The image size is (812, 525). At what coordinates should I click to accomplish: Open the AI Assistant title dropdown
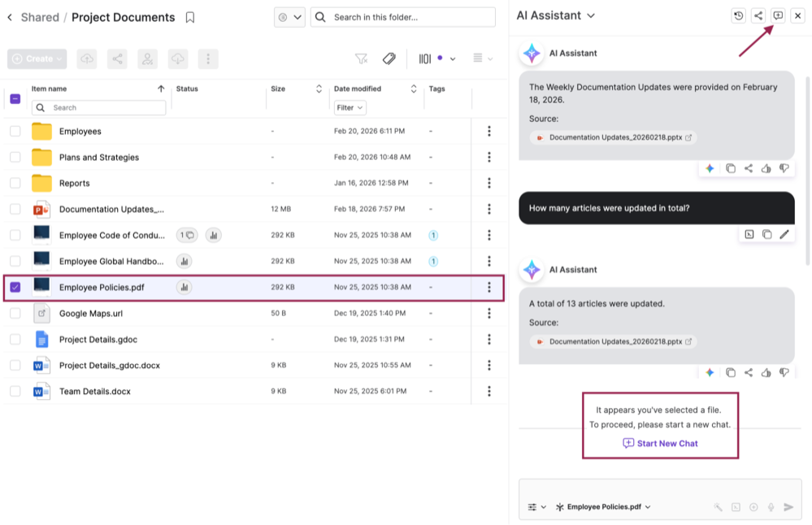click(x=591, y=15)
